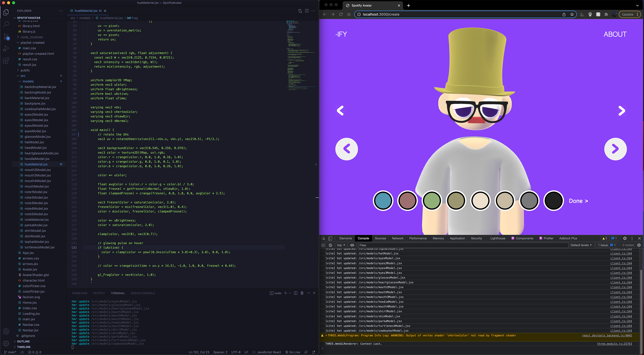Open the ABOUT link
Viewport: 644px width, 355px height.
tap(615, 34)
